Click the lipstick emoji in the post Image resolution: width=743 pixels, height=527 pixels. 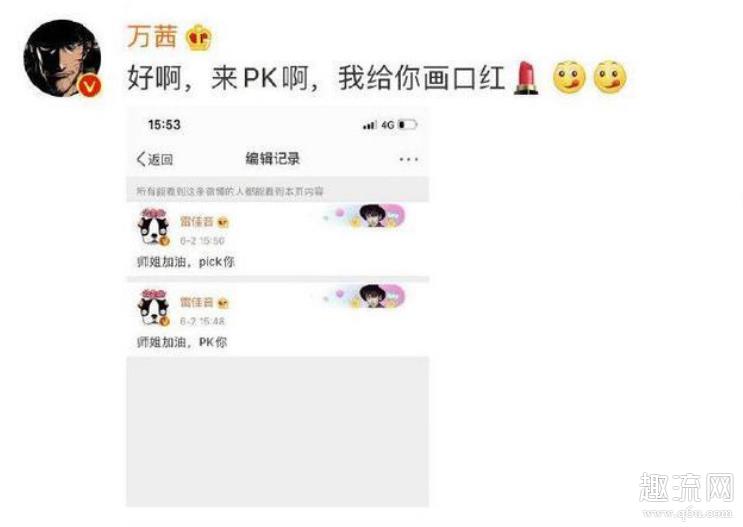tap(527, 78)
